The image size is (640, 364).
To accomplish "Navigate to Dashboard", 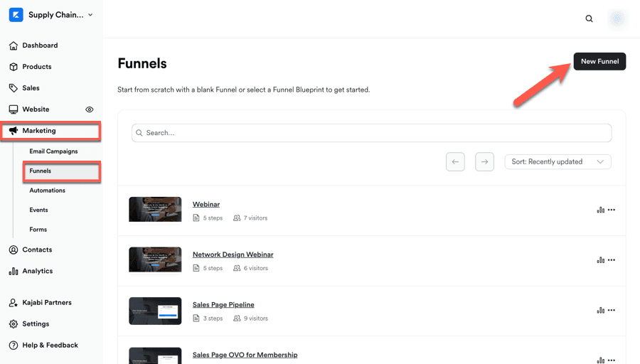I will coord(40,45).
